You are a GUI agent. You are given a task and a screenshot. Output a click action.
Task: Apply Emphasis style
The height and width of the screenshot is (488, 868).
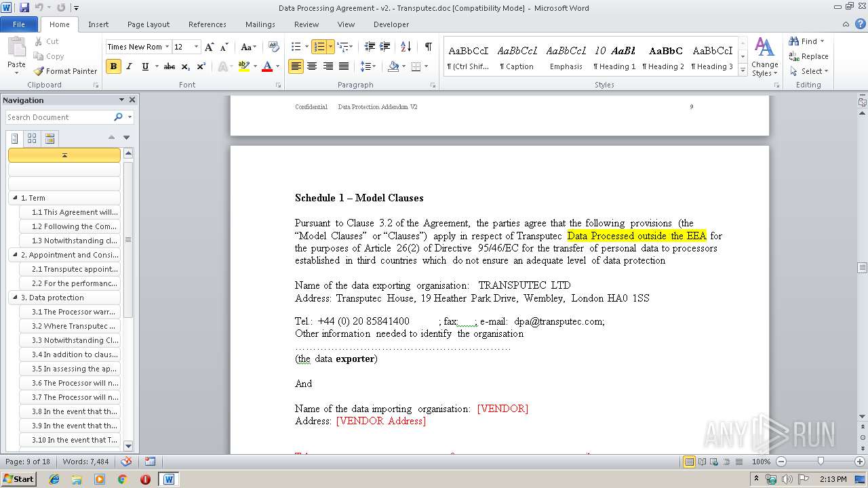(x=566, y=57)
